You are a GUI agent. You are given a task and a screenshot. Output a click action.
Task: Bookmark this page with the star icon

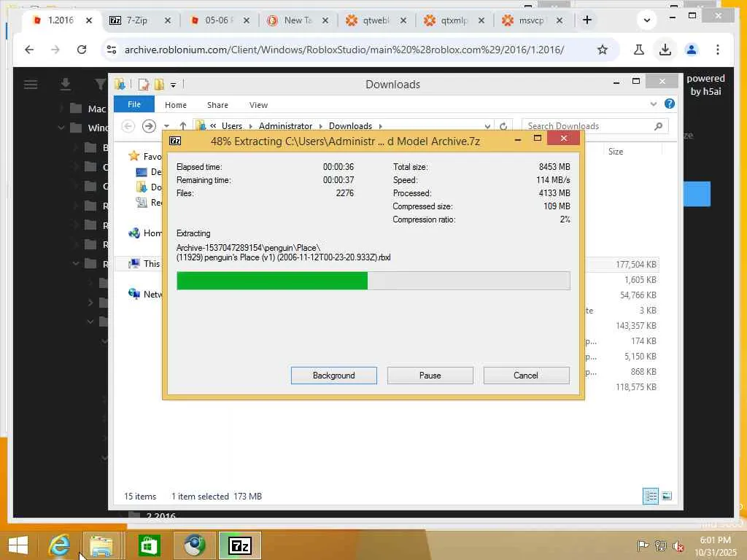(602, 50)
